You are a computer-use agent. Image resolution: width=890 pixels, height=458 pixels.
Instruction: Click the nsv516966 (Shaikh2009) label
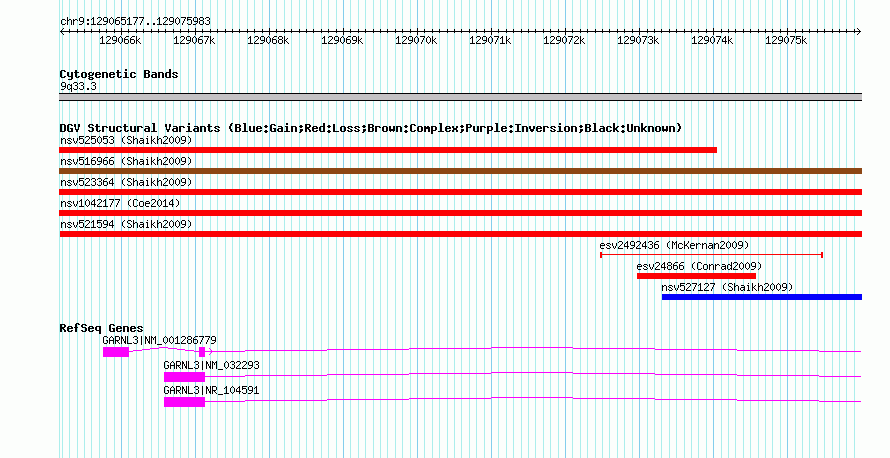(x=126, y=161)
